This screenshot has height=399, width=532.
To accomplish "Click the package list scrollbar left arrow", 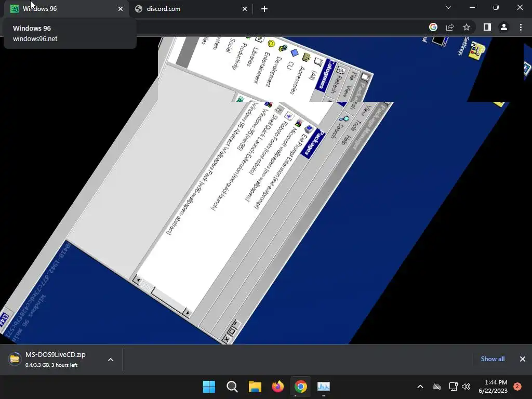I will (137, 280).
